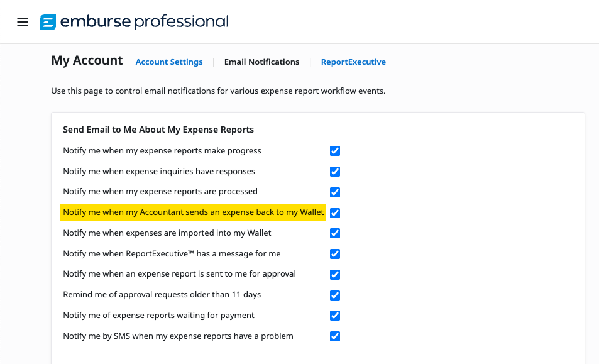
Task: Click the emburse professional wordmark
Action: coord(145,22)
